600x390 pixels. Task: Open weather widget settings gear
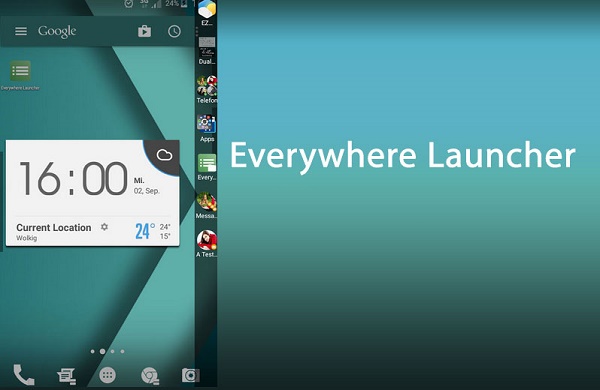click(104, 227)
